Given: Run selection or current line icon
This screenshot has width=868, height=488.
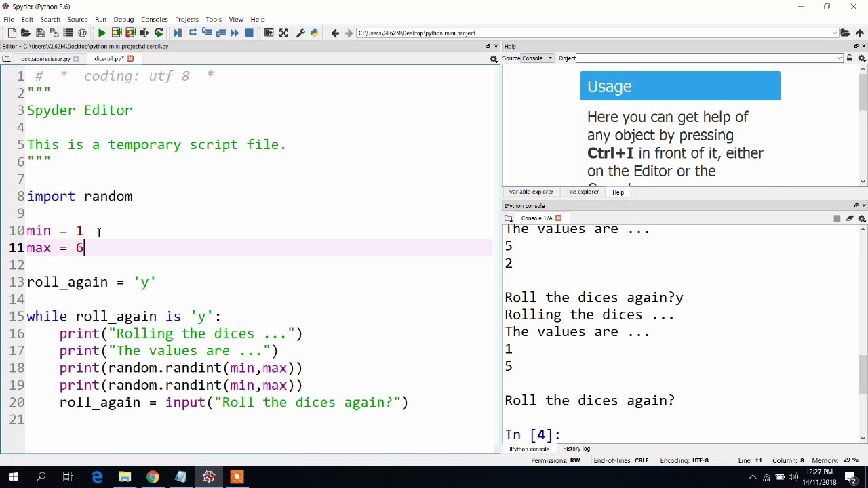Looking at the screenshot, I should 144,33.
